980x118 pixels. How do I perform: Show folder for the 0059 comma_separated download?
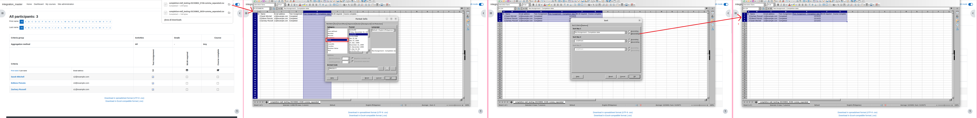(229, 13)
